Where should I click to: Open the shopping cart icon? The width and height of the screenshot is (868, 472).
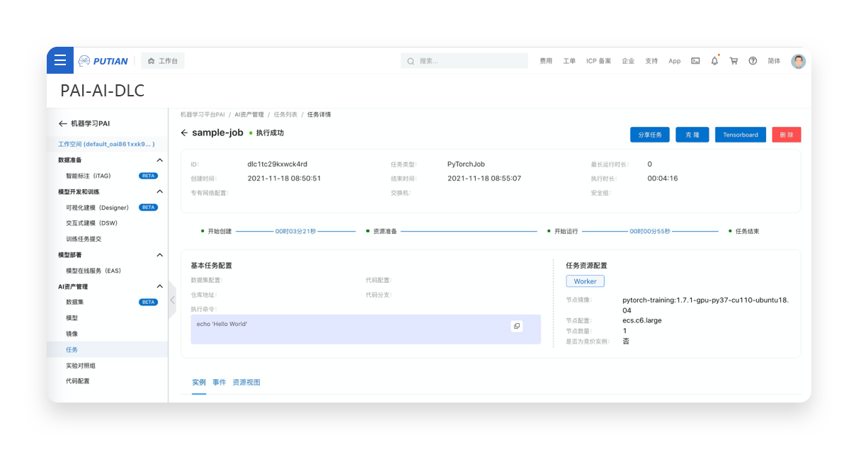pos(733,61)
